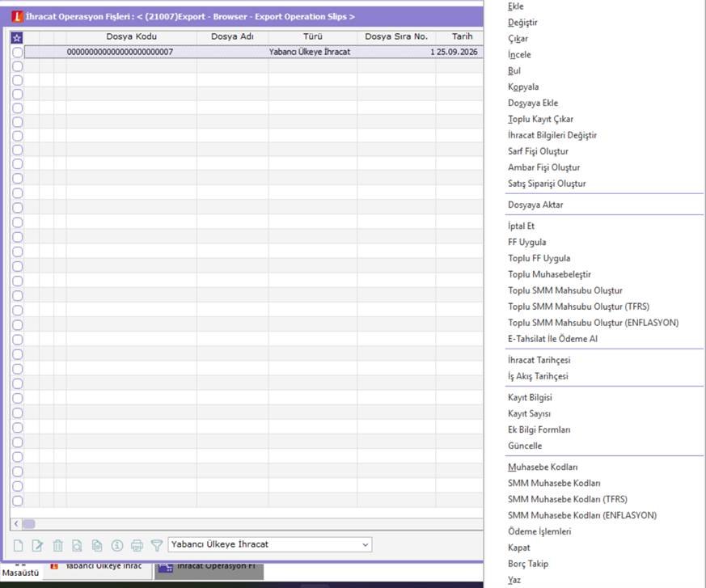Click the printer icon
The height and width of the screenshot is (588, 706).
click(137, 546)
